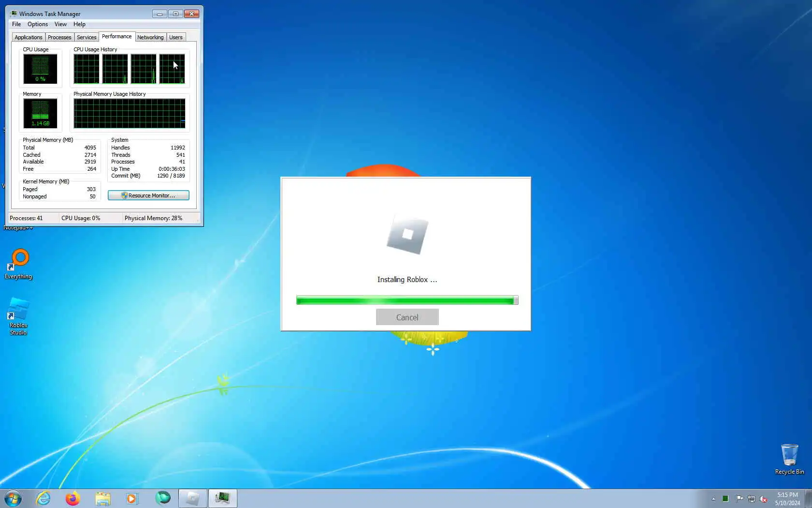
Task: Click the Commit (MB) value 1290 / 8189
Action: tap(171, 176)
